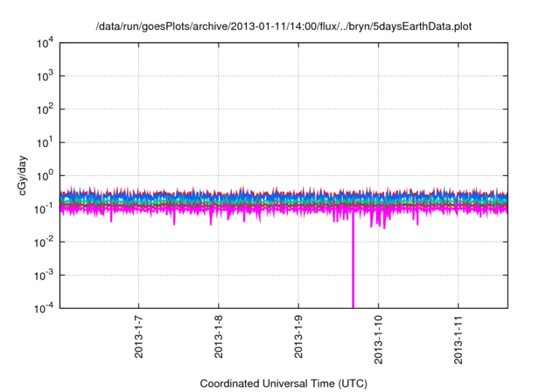This screenshot has height=392, width=560.
Task: Click the 10^-1 y-axis tick label
Action: 44,209
